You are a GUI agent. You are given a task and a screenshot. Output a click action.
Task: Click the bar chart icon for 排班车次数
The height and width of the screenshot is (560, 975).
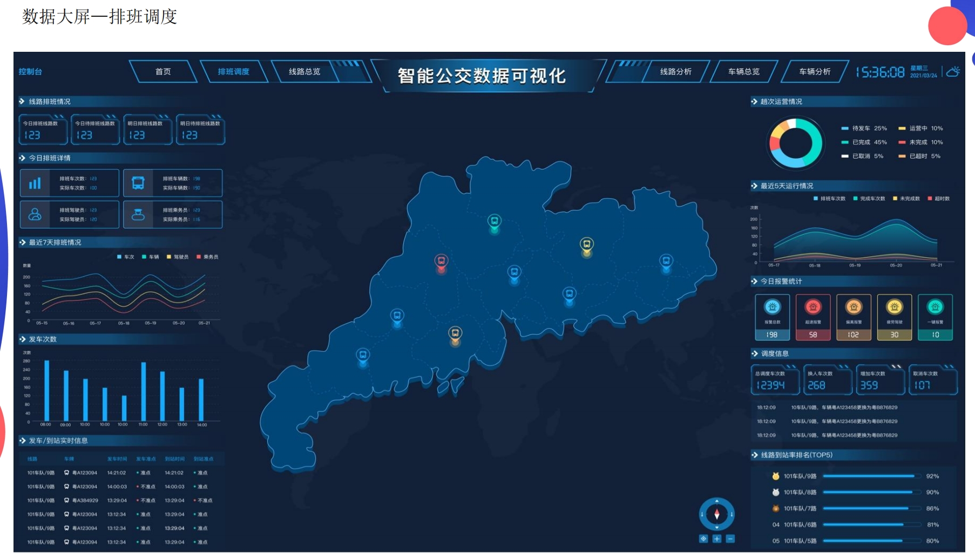tap(35, 183)
